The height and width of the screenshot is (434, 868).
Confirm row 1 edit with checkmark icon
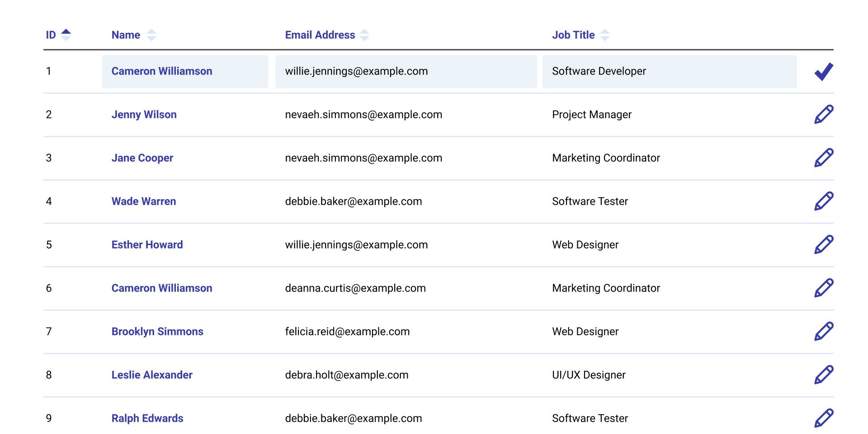click(823, 71)
